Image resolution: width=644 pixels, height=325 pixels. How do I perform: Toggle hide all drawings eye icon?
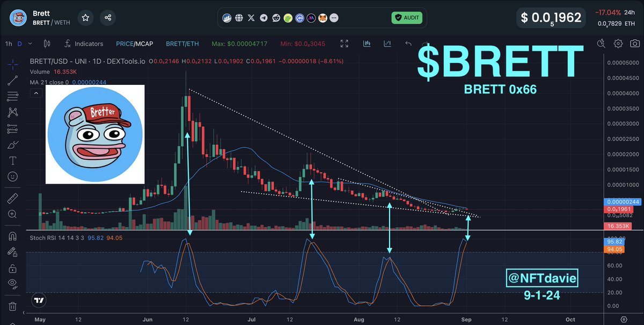[12, 284]
